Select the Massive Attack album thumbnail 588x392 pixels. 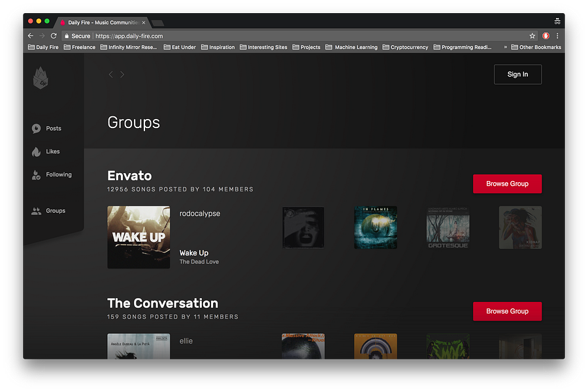click(x=303, y=346)
